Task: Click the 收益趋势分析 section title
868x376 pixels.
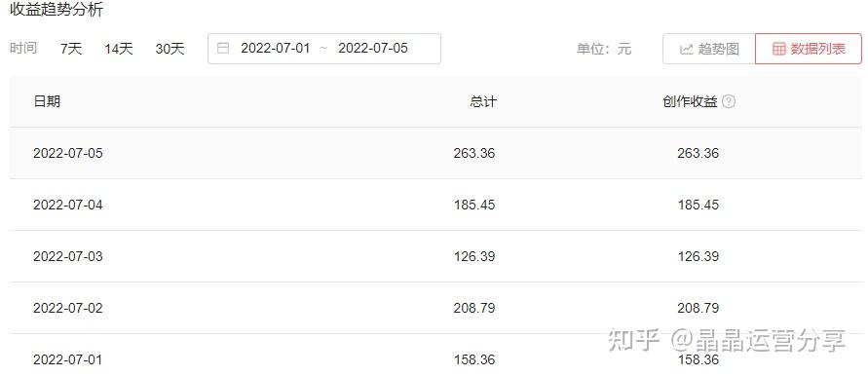Action: (57, 10)
